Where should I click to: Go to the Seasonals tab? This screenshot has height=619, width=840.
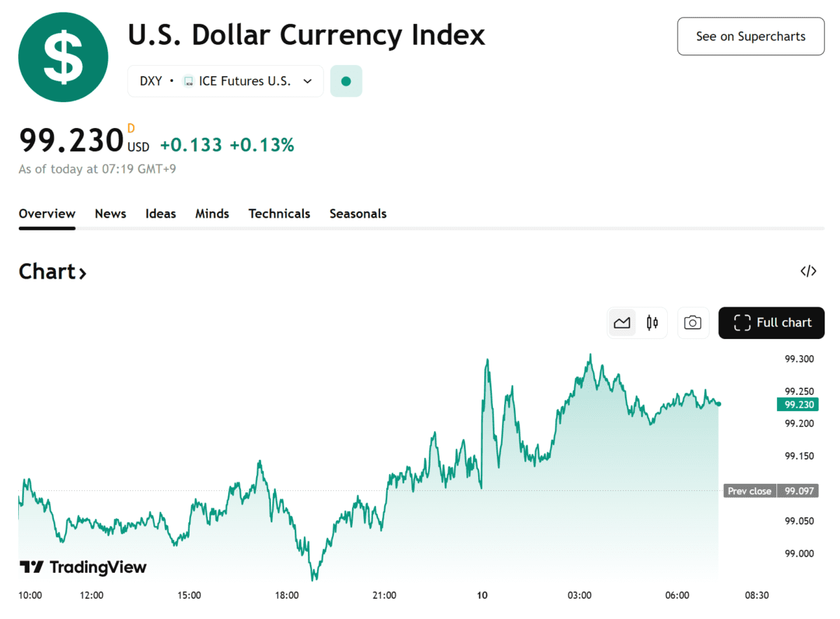(x=358, y=214)
